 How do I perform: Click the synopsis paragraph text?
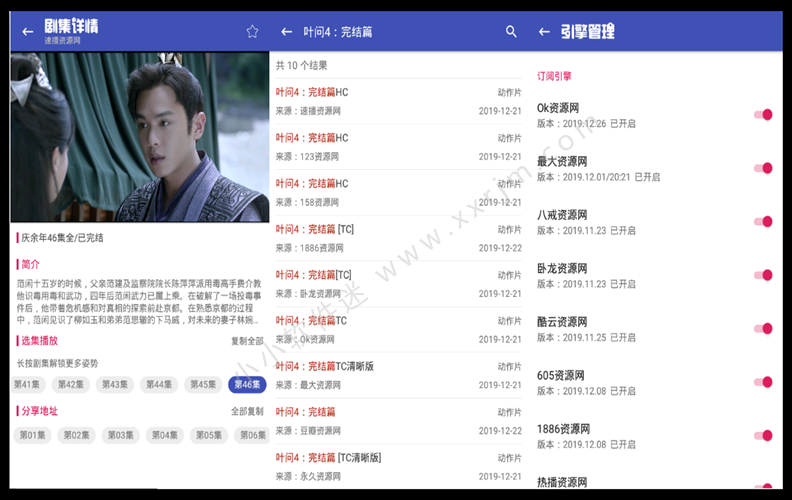pos(139,302)
